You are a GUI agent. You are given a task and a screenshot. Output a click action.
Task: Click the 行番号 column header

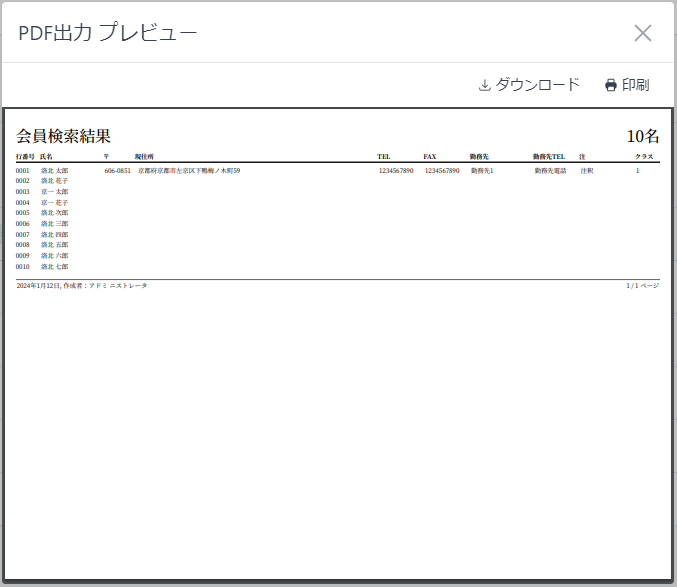coord(25,157)
